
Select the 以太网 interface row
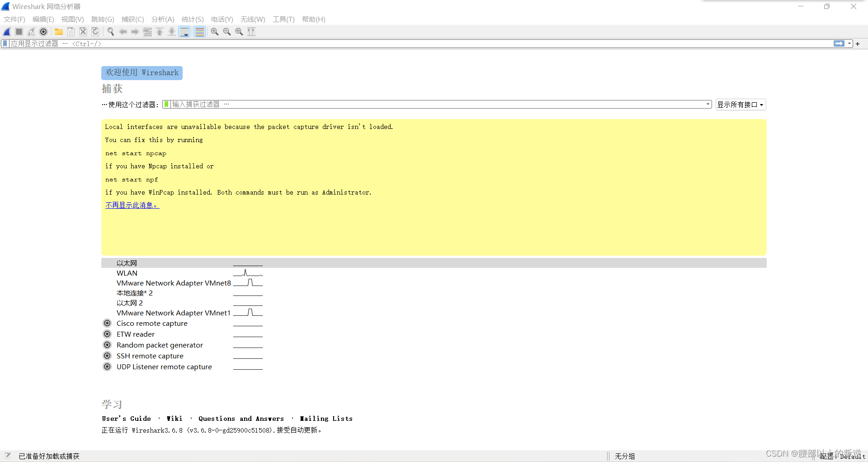[434, 263]
